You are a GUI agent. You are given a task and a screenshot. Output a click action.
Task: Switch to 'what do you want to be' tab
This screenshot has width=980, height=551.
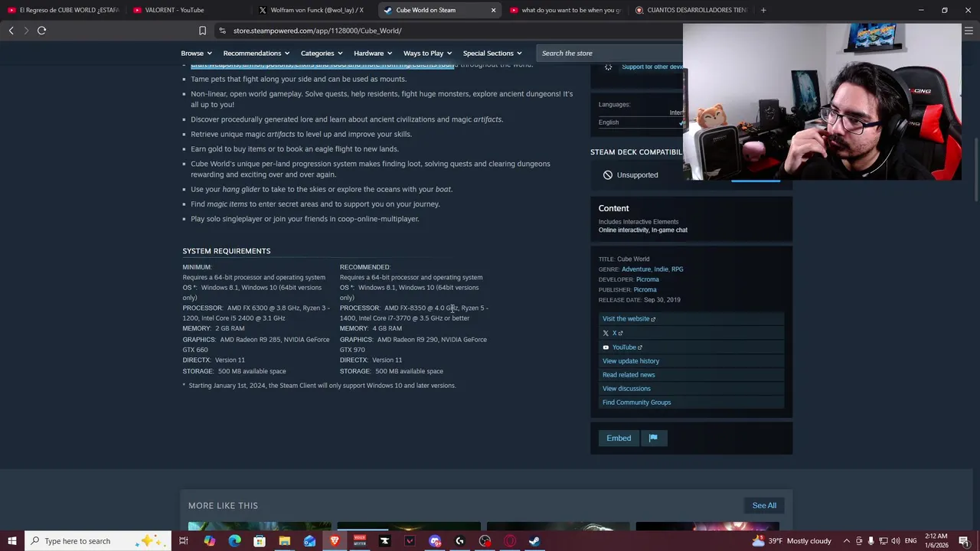(565, 10)
